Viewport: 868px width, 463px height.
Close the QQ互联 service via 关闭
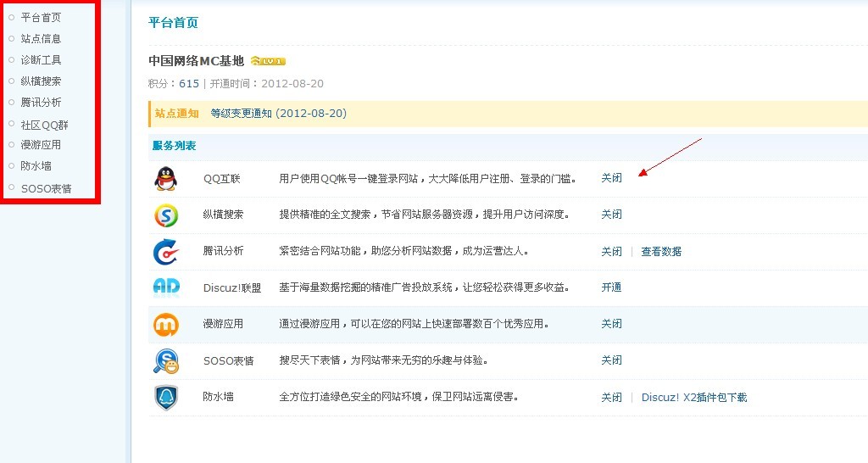coord(612,178)
